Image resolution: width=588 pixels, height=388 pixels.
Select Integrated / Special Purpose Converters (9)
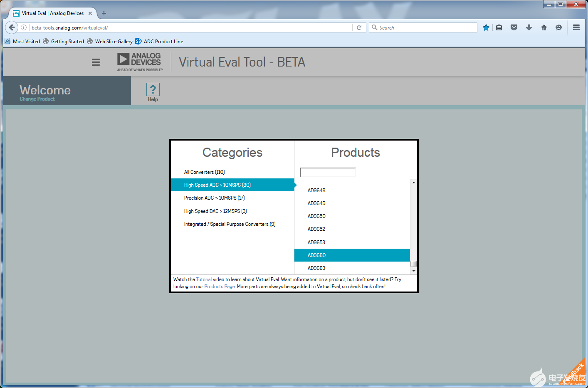pos(232,224)
